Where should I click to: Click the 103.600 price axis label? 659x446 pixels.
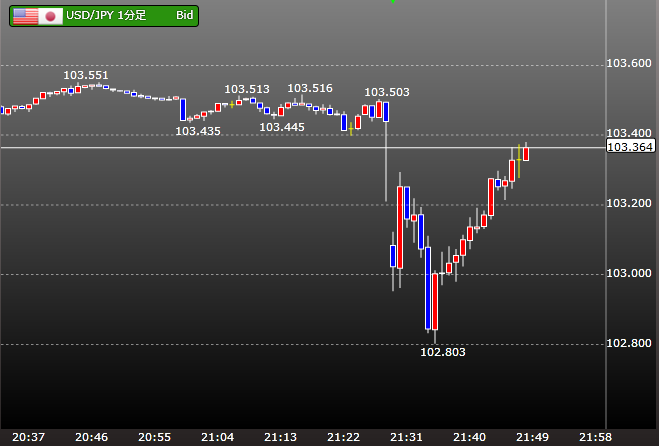click(629, 64)
